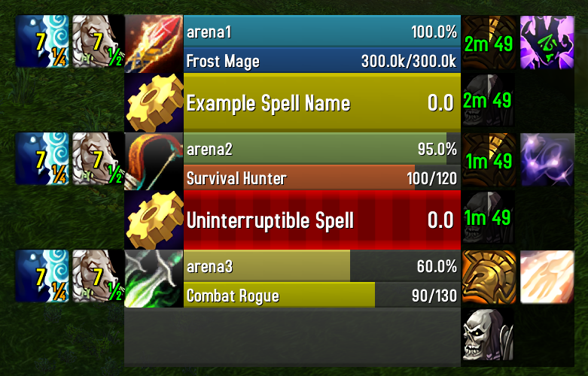Click the arena1 health bar at 100.0%

pos(322,32)
